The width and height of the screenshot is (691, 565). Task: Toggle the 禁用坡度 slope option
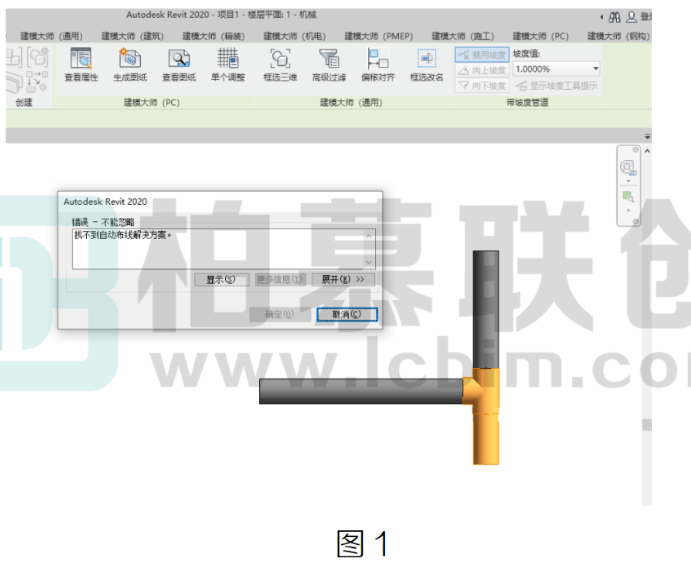482,55
